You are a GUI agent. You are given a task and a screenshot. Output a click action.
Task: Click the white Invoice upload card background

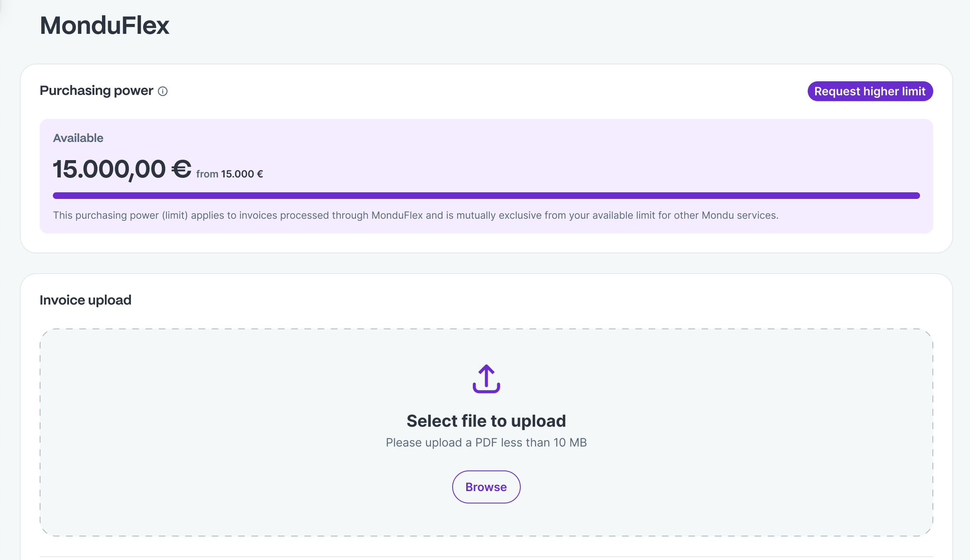pyautogui.click(x=496, y=300)
